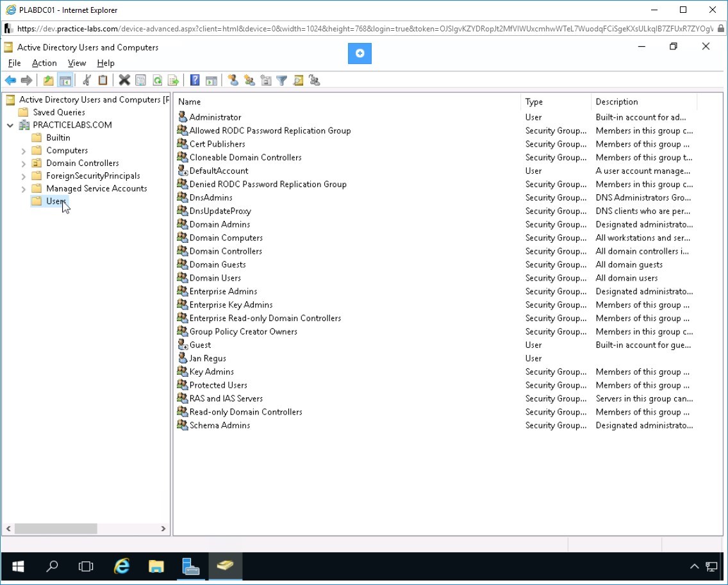Open the Help menu
The height and width of the screenshot is (585, 728).
(x=105, y=63)
